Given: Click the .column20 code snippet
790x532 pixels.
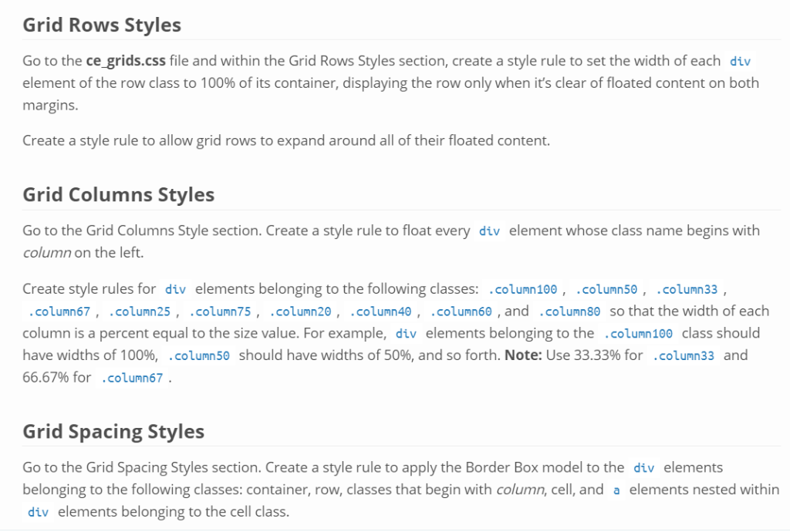Looking at the screenshot, I should 302,312.
